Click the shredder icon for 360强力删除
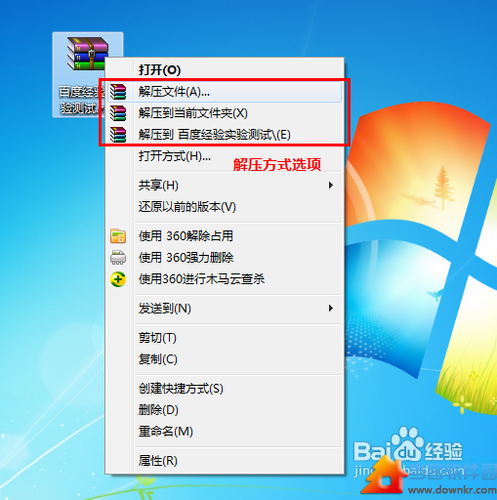This screenshot has height=500, width=497. 118,257
